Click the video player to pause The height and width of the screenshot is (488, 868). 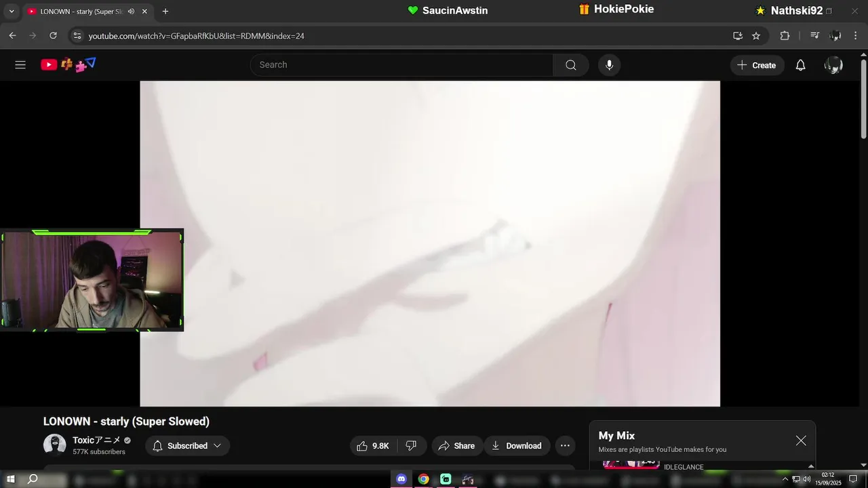click(430, 243)
